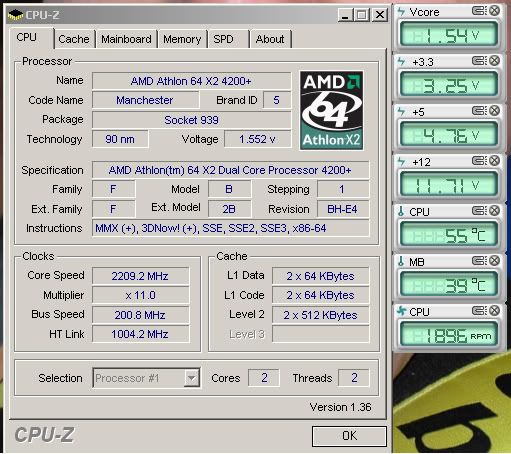Click the '1004.2 MHz' HT Link value

[x=140, y=334]
